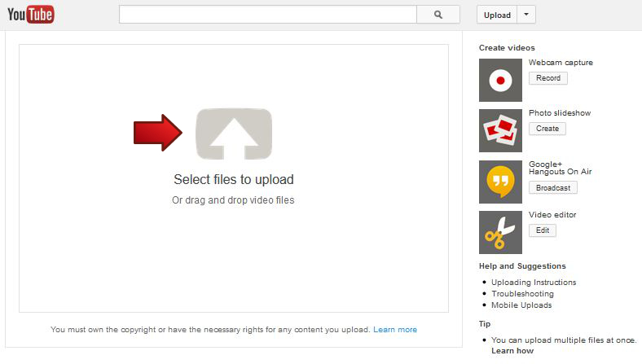The image size is (642, 364).
Task: Open the Mobile Uploads link
Action: click(521, 305)
